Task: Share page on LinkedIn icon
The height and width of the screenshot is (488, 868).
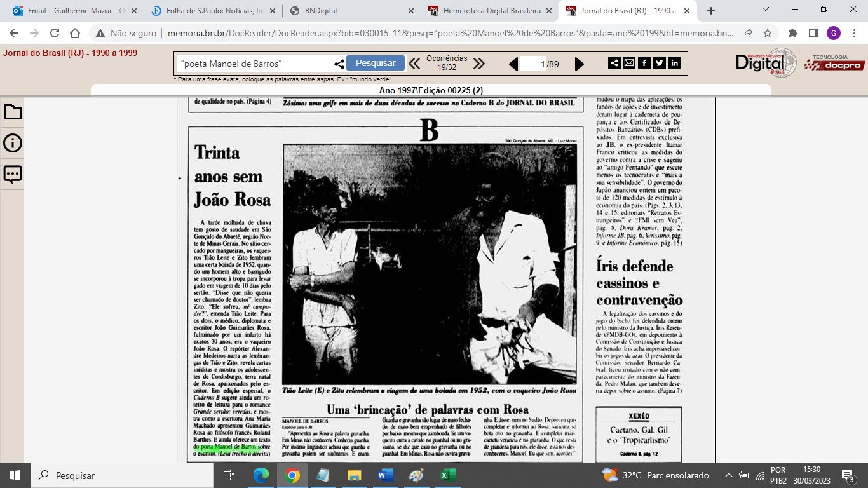Action: click(675, 63)
